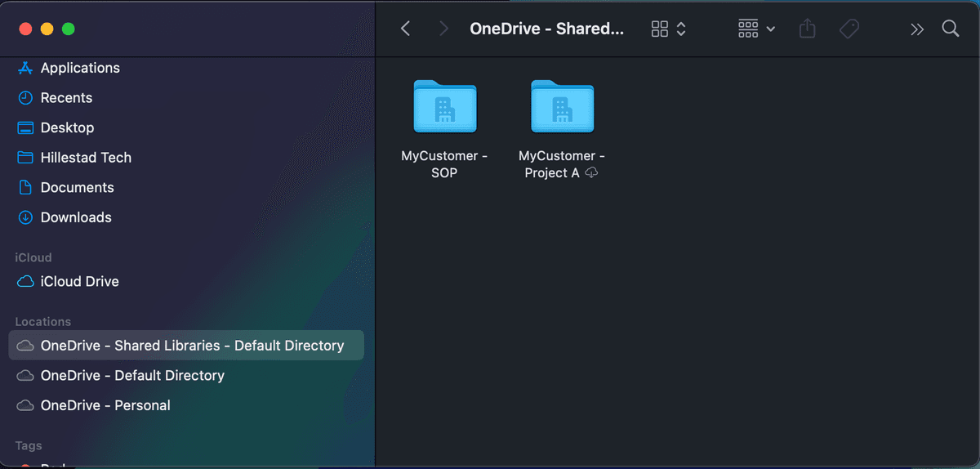Select iCloud Drive in the sidebar

pyautogui.click(x=79, y=281)
